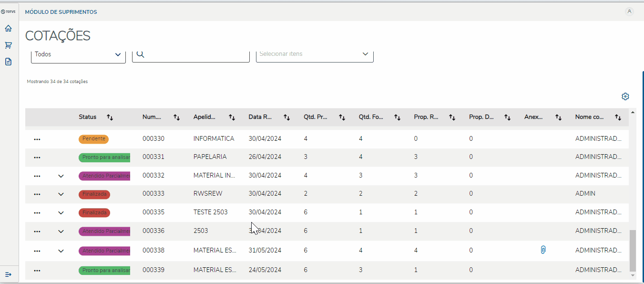Click the search magnifier icon

pos(140,54)
